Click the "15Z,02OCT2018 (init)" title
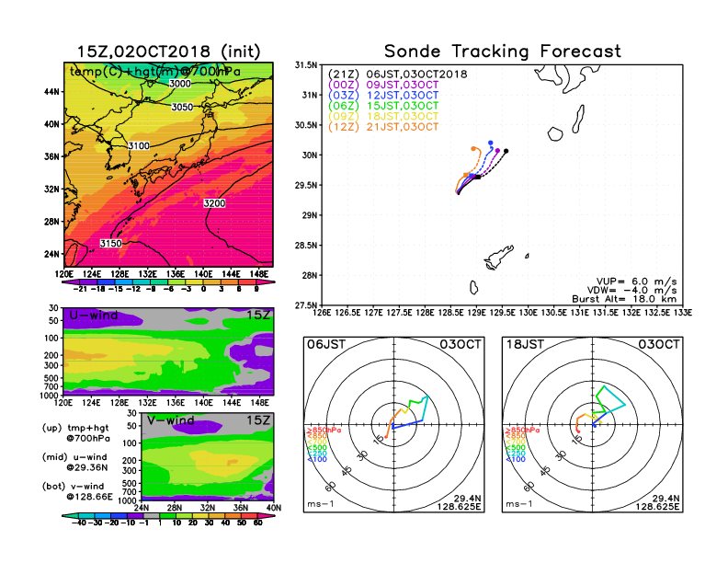 tap(168, 52)
